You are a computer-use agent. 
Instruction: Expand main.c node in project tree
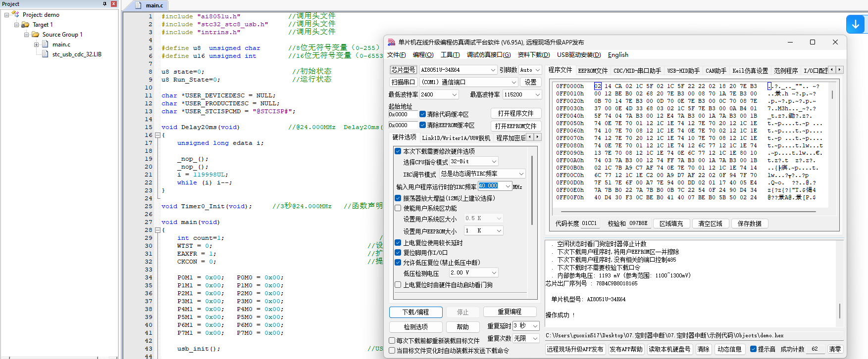[36, 45]
